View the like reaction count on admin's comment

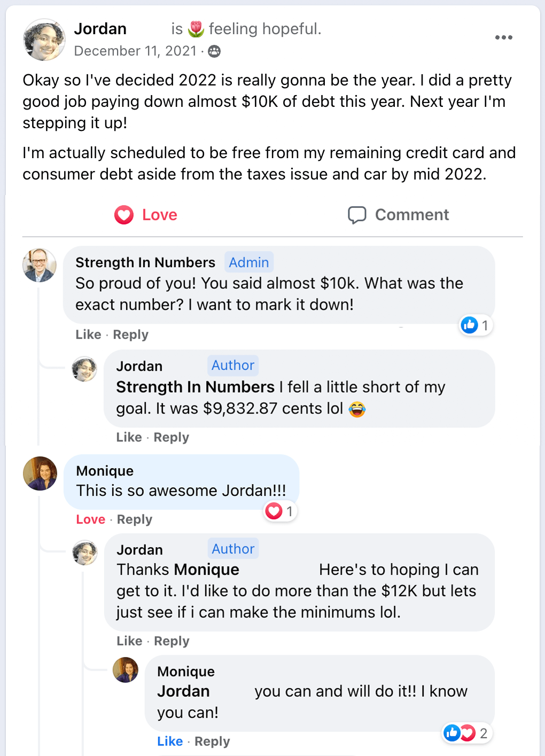pos(476,325)
